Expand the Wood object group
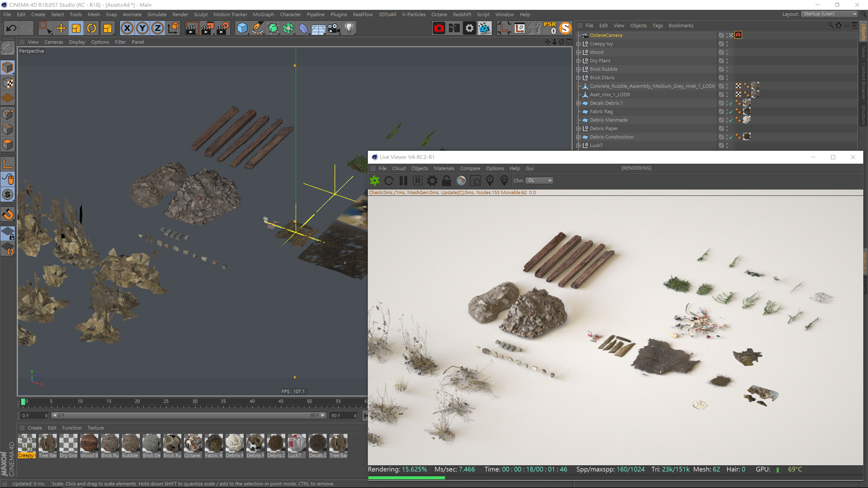868x488 pixels. click(x=578, y=52)
